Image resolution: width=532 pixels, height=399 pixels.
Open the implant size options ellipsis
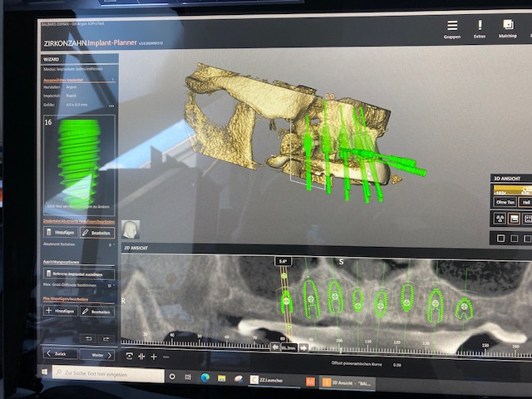point(111,106)
